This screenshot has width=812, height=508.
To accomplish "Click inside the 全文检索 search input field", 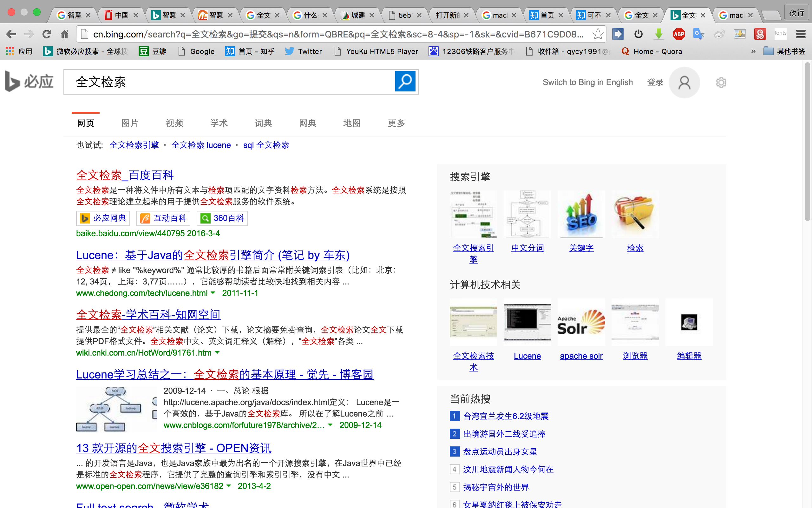I will 230,82.
